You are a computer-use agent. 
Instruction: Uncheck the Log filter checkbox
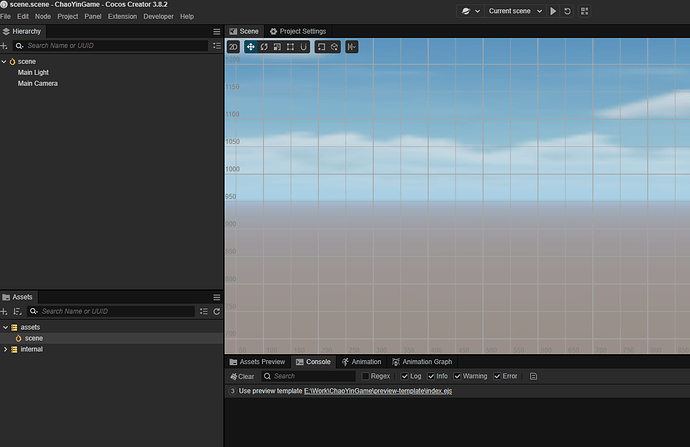click(x=404, y=376)
